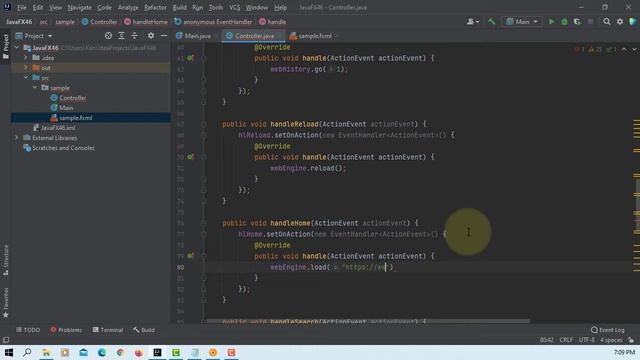Click the UTF-8 encoding in the status bar
The height and width of the screenshot is (360, 640).
pos(587,340)
